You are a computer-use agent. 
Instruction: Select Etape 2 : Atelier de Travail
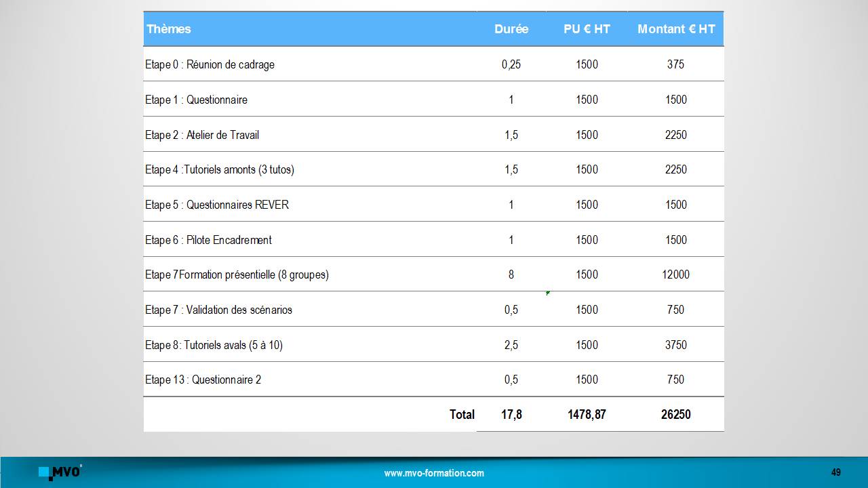pyautogui.click(x=202, y=135)
